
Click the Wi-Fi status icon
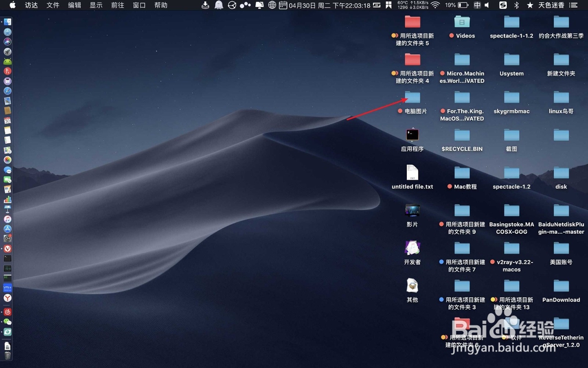coord(435,5)
